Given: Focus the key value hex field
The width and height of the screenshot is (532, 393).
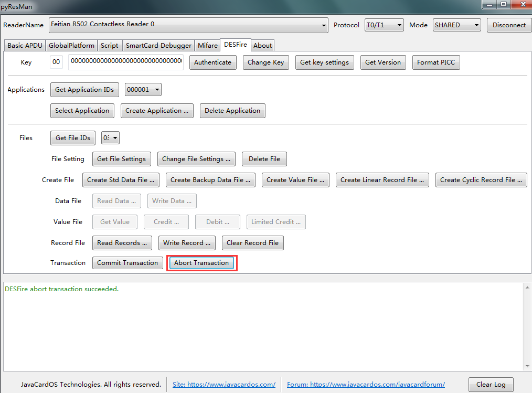Looking at the screenshot, I should 126,62.
